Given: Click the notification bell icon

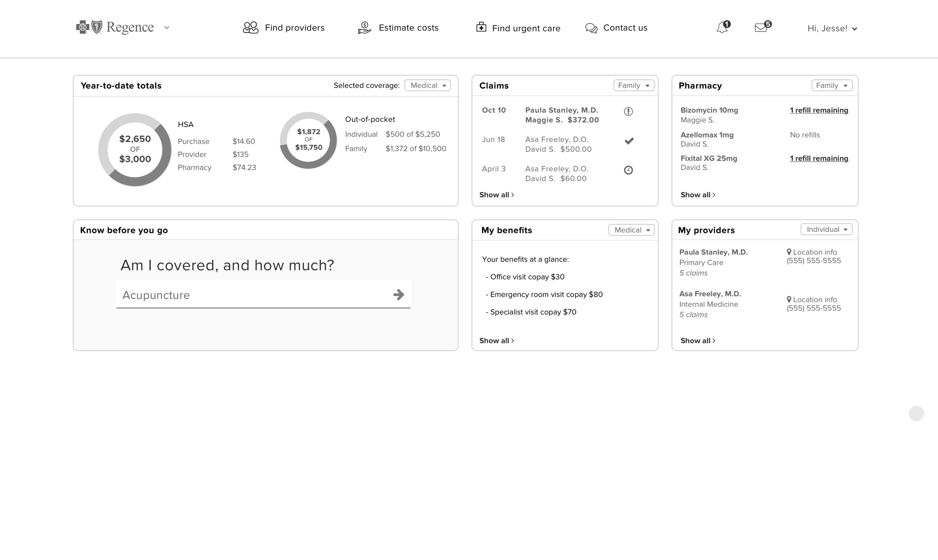Looking at the screenshot, I should click(722, 28).
